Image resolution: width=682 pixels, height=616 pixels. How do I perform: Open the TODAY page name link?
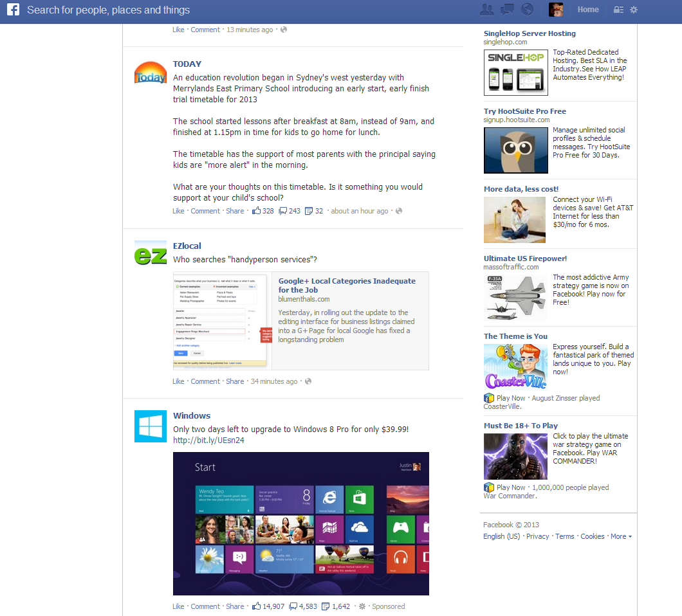187,64
